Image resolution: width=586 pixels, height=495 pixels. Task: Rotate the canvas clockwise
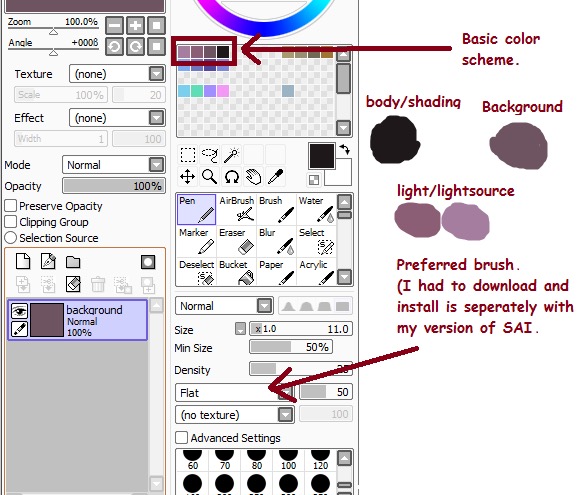pyautogui.click(x=135, y=47)
